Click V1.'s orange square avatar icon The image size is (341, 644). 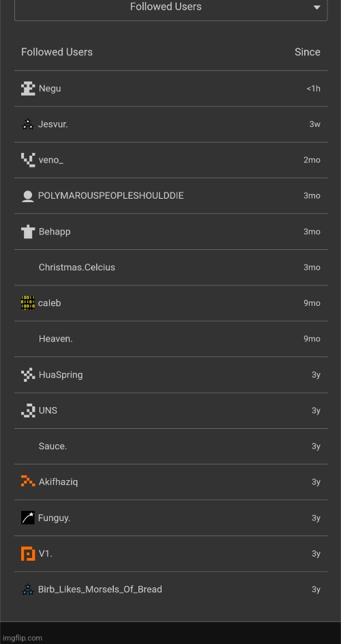(x=28, y=553)
